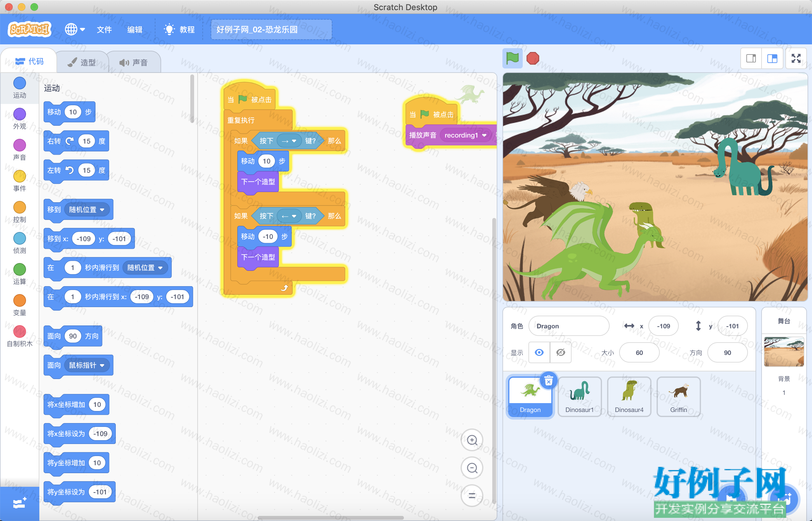Viewport: 812px width, 521px height.
Task: Zoom out the code workspace
Action: 472,468
